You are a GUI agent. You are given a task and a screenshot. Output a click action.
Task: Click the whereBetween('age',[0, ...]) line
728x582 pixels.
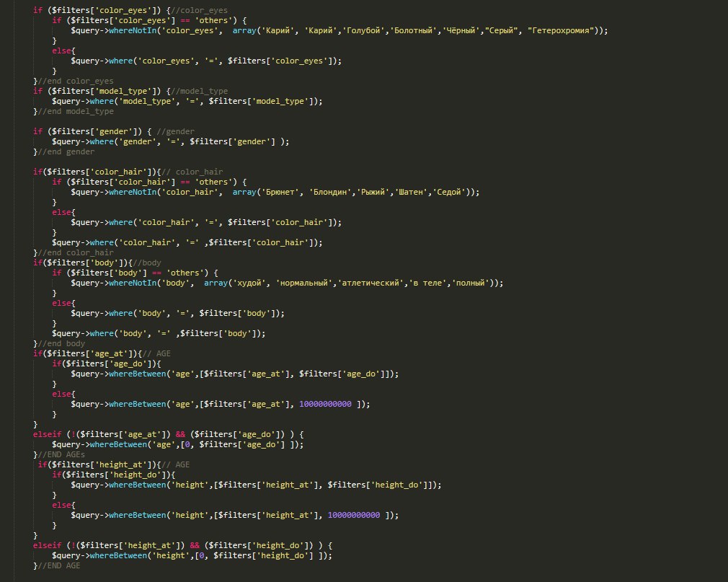pyautogui.click(x=177, y=445)
